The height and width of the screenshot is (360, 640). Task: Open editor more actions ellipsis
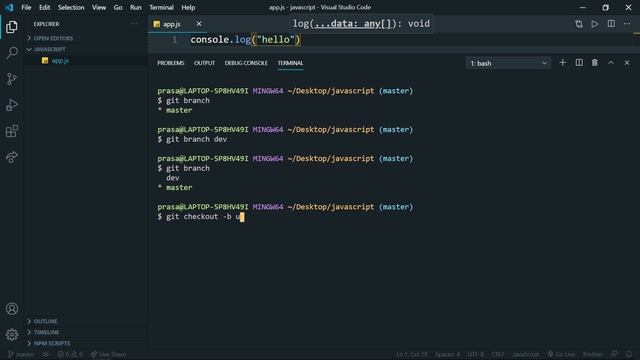tap(627, 24)
